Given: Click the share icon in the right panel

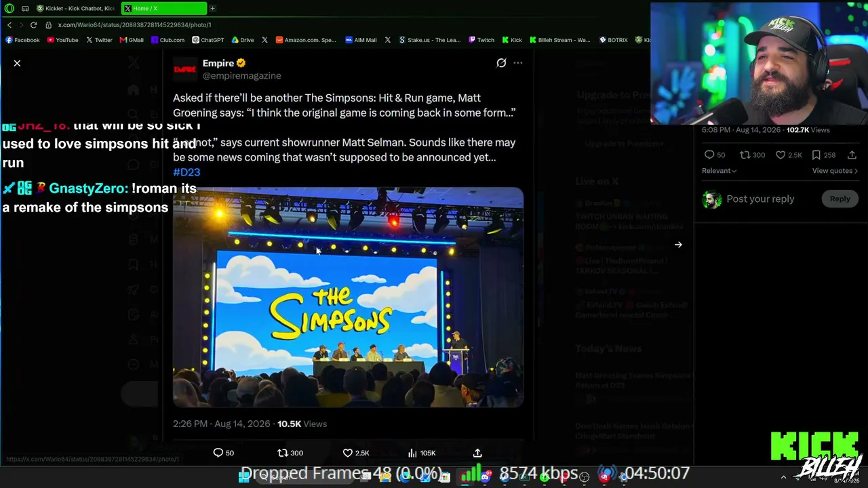Looking at the screenshot, I should tap(852, 155).
